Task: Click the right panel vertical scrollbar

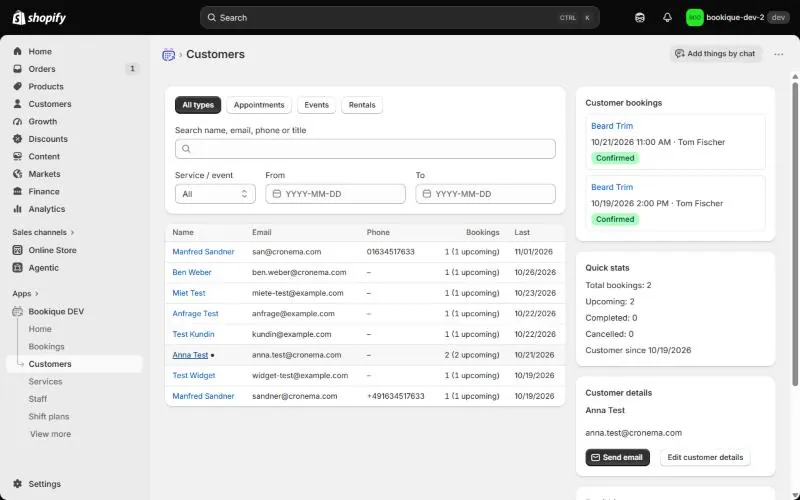Action: point(795,235)
